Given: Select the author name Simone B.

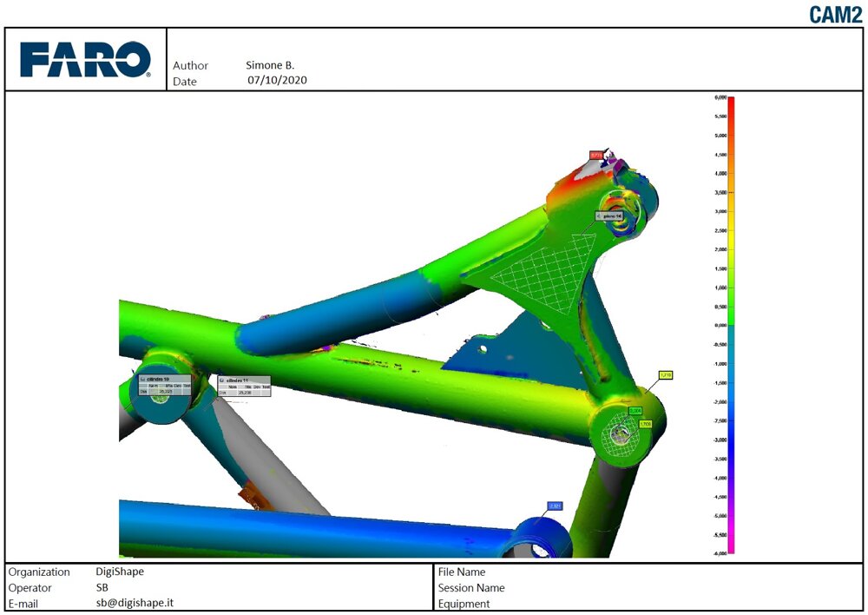Looking at the screenshot, I should 270,65.
